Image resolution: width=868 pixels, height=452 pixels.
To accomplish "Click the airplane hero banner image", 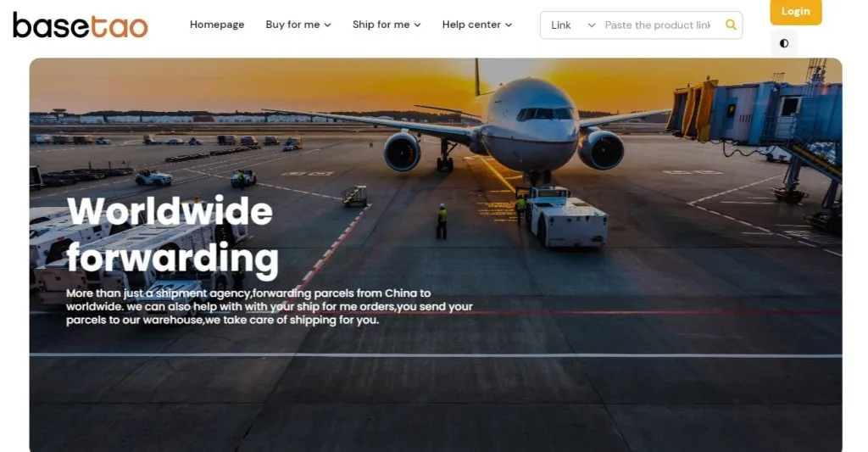I will (436, 254).
